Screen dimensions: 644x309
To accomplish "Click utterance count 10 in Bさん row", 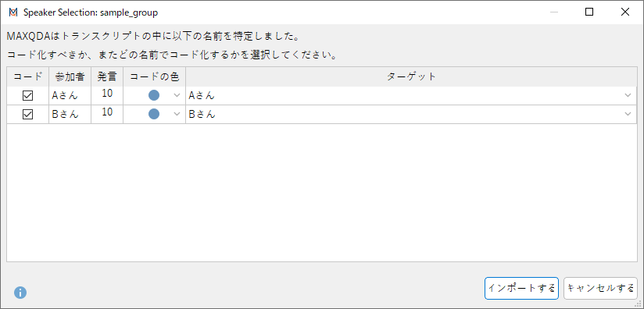I will point(107,112).
